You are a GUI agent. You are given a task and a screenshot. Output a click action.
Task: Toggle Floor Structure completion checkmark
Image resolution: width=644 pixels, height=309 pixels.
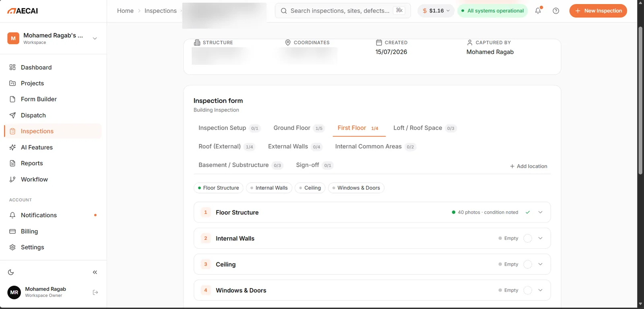click(528, 212)
